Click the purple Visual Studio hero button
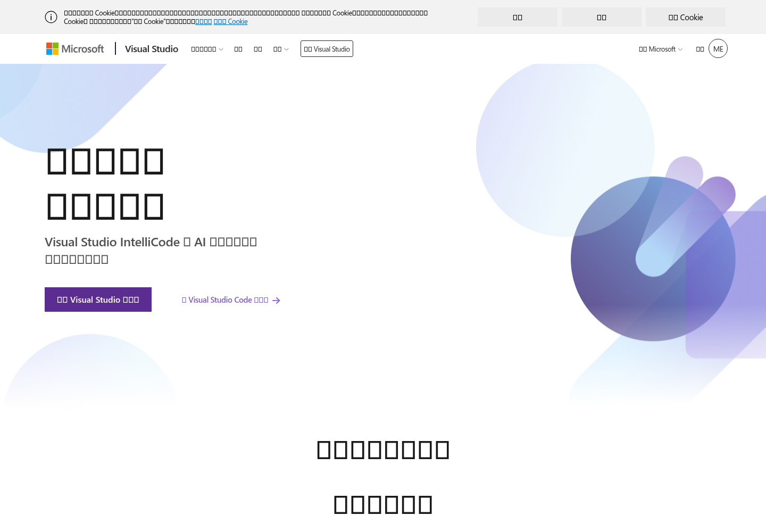The height and width of the screenshot is (532, 766). 98,300
